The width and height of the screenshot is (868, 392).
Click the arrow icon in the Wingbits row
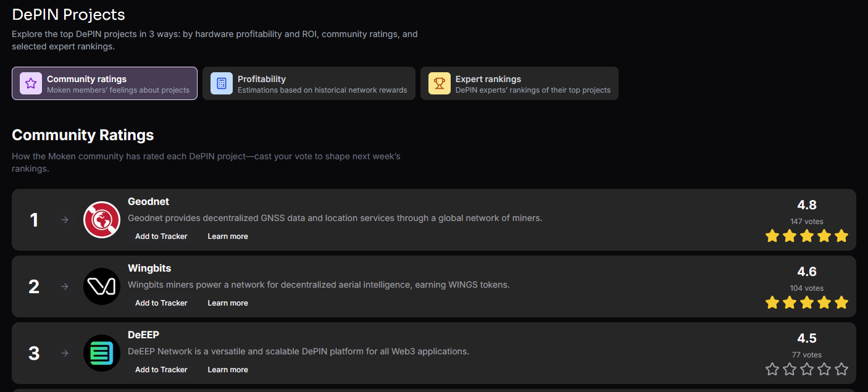click(x=65, y=286)
